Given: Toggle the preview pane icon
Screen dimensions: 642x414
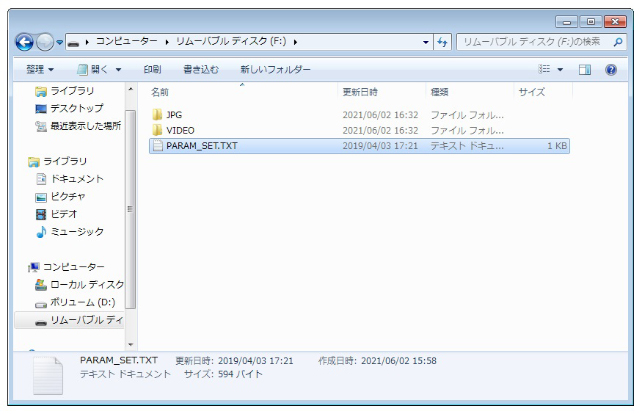Looking at the screenshot, I should [x=586, y=70].
